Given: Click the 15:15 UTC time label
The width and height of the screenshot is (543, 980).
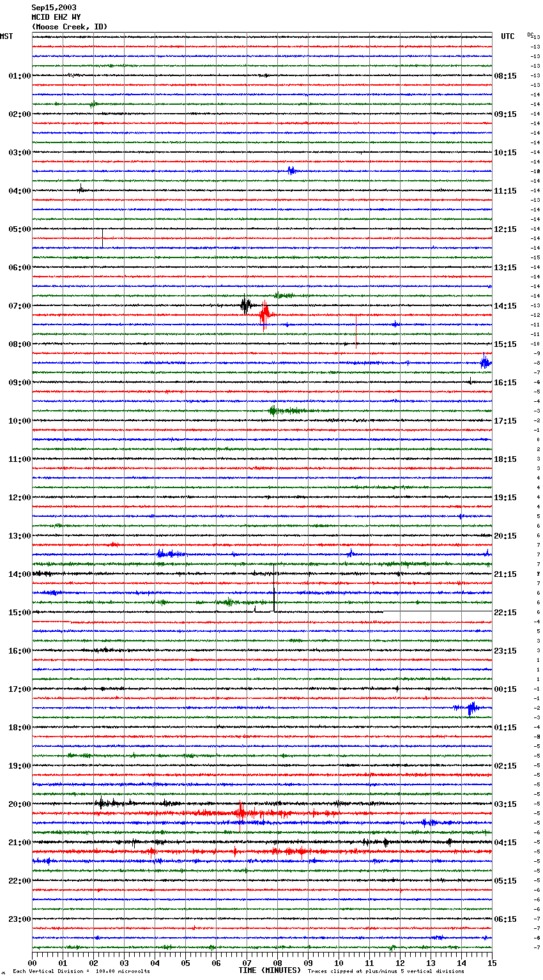Looking at the screenshot, I should coord(505,344).
